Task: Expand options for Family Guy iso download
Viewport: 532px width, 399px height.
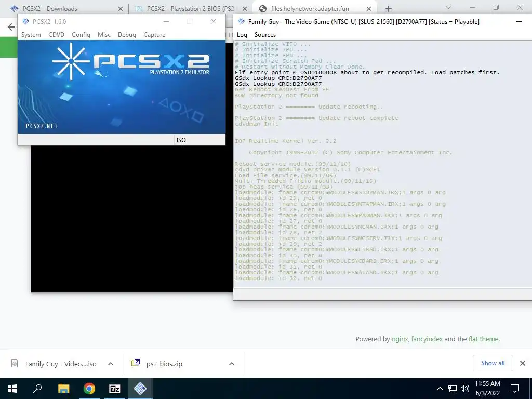Action: (x=110, y=364)
